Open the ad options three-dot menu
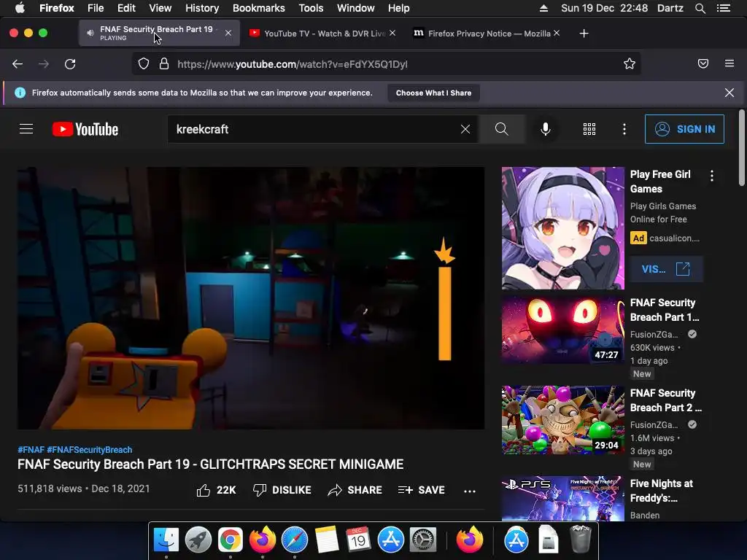The width and height of the screenshot is (747, 560). tap(712, 176)
